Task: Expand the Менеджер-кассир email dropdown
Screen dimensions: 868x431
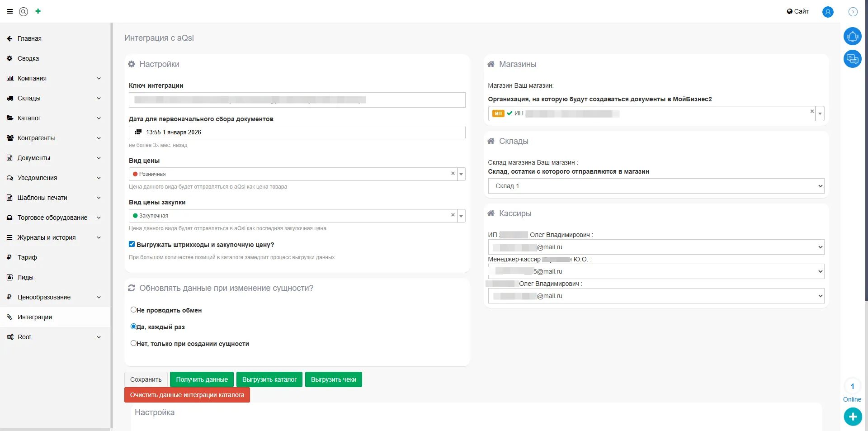Action: (x=656, y=271)
